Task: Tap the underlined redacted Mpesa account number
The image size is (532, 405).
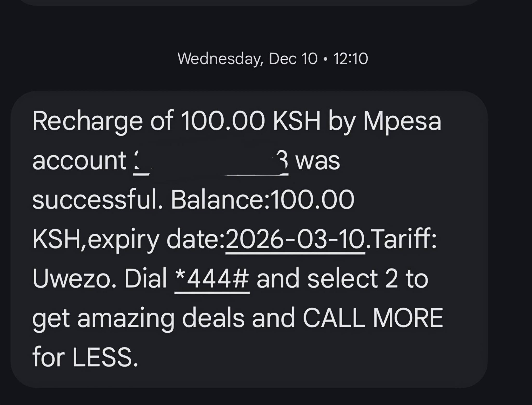Action: click(x=211, y=161)
